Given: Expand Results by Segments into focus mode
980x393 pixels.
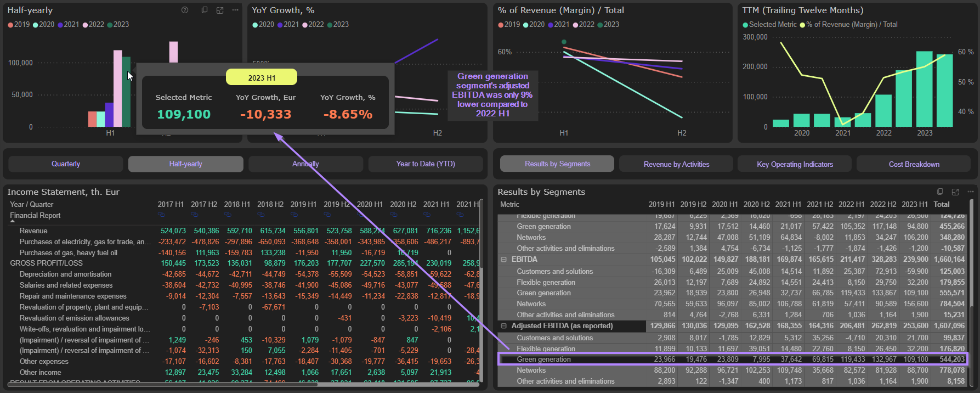Looking at the screenshot, I should pyautogui.click(x=955, y=192).
